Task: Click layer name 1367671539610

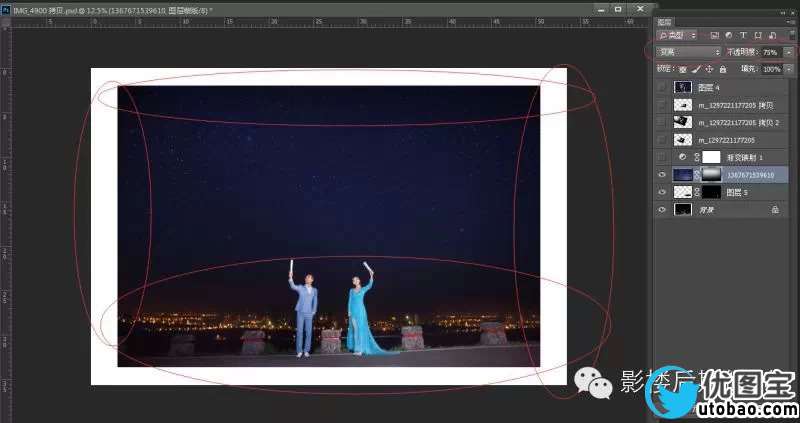Action: 751,175
